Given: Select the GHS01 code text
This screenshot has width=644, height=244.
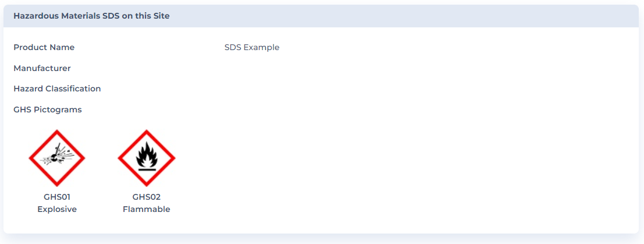Looking at the screenshot, I should pos(57,197).
